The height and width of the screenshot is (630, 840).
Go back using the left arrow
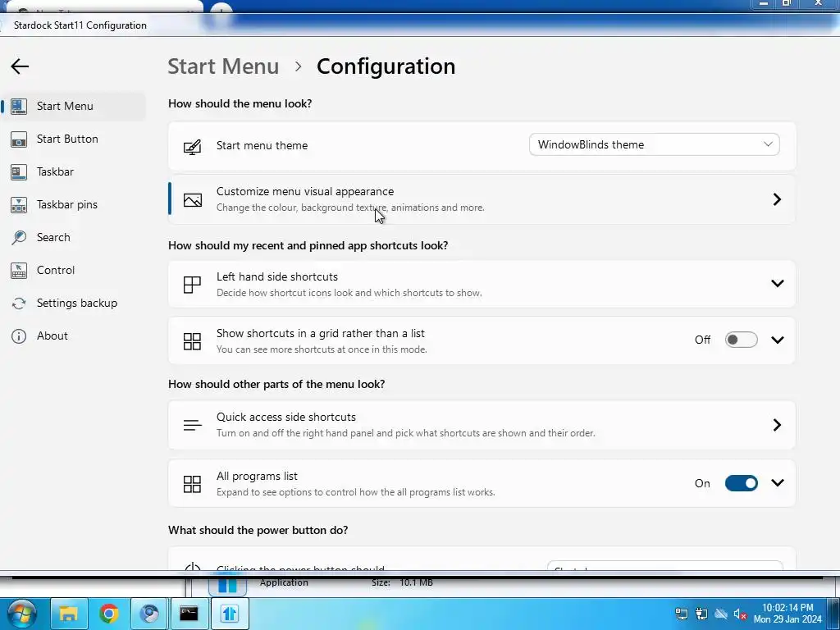(x=20, y=66)
